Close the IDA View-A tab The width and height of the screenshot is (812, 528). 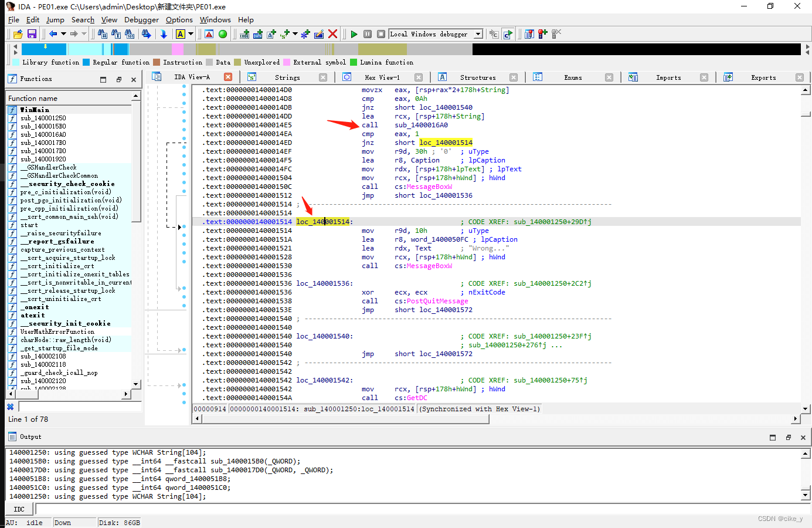pyautogui.click(x=228, y=77)
